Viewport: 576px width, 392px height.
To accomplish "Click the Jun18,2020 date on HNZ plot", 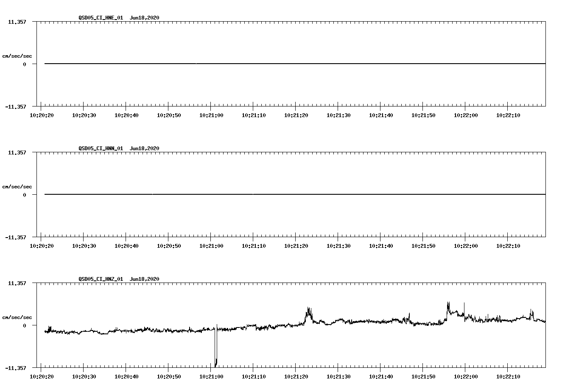I will click(x=145, y=279).
